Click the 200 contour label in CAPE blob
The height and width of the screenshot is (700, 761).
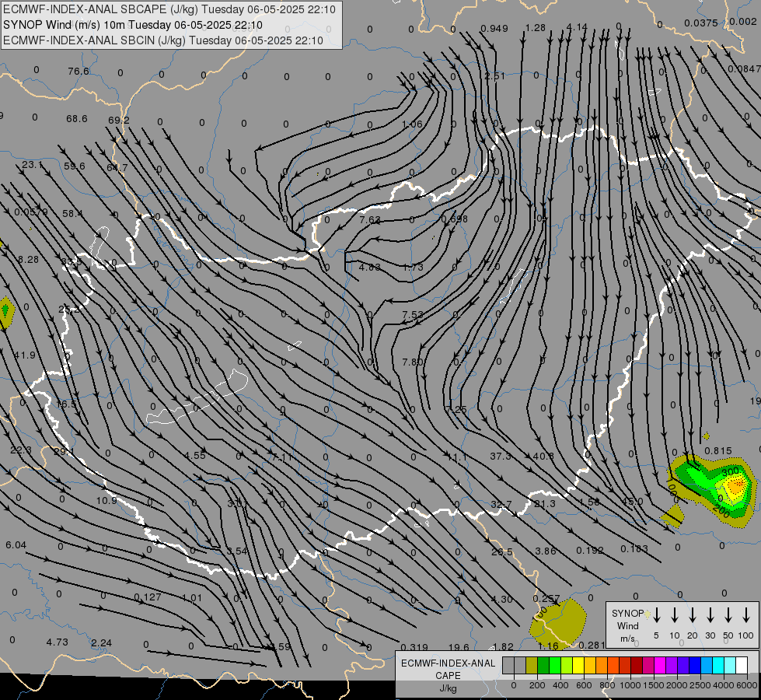point(721,511)
